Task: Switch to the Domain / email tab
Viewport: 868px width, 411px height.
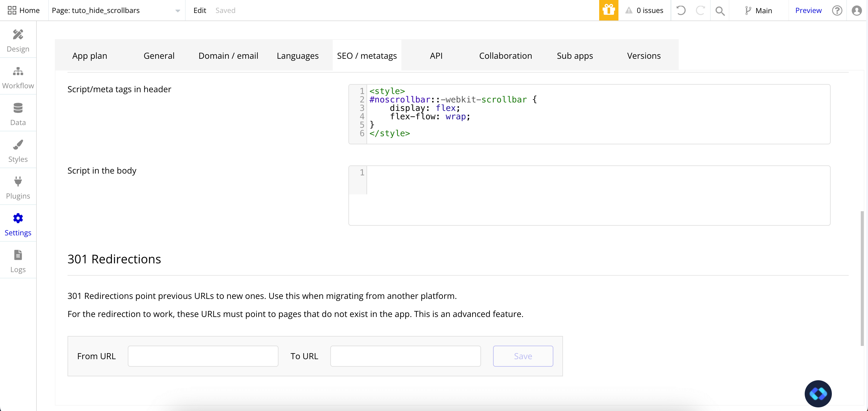Action: point(228,55)
